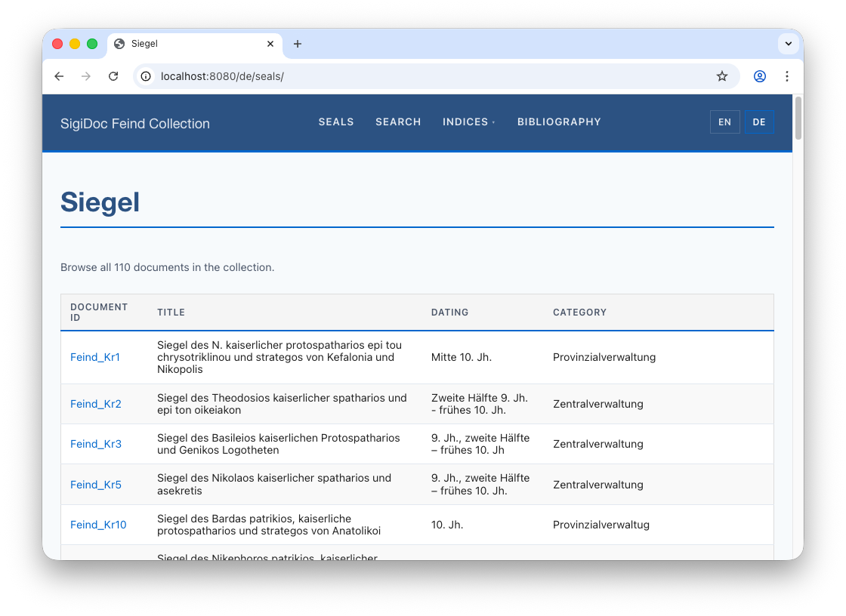View site information icon in address bar
This screenshot has height=616, width=846.
tap(147, 76)
